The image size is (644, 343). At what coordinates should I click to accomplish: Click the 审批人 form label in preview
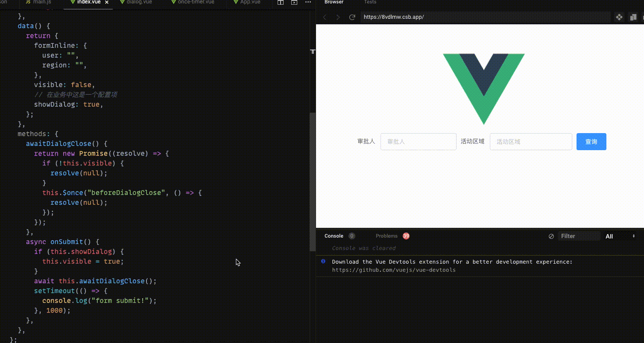(366, 141)
